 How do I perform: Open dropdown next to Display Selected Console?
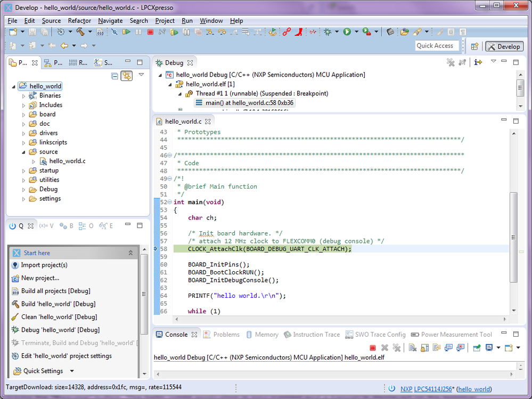click(498, 347)
